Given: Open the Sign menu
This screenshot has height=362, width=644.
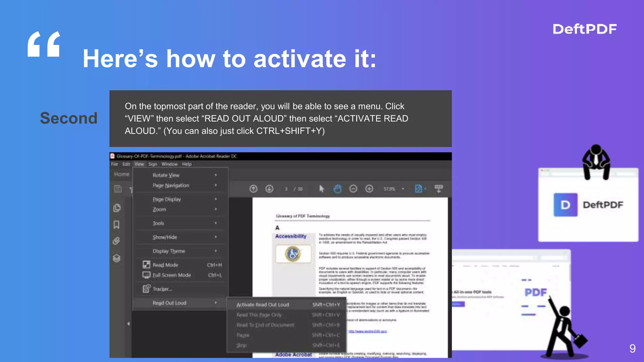Looking at the screenshot, I should click(153, 164).
